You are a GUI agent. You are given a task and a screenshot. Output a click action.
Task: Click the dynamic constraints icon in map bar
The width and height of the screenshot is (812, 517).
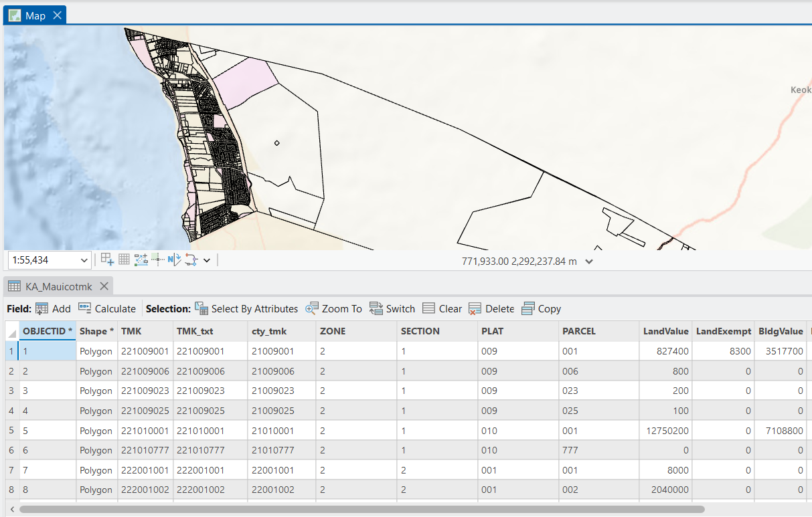(x=191, y=260)
